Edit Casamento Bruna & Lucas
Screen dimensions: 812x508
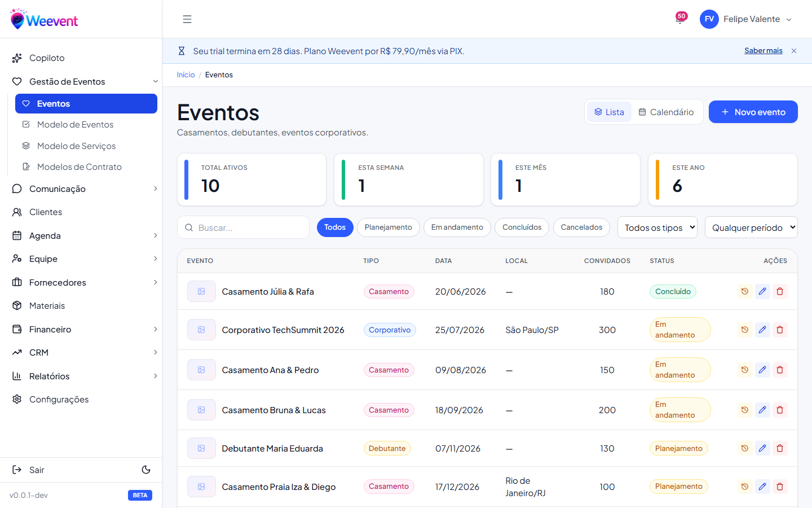(762, 410)
